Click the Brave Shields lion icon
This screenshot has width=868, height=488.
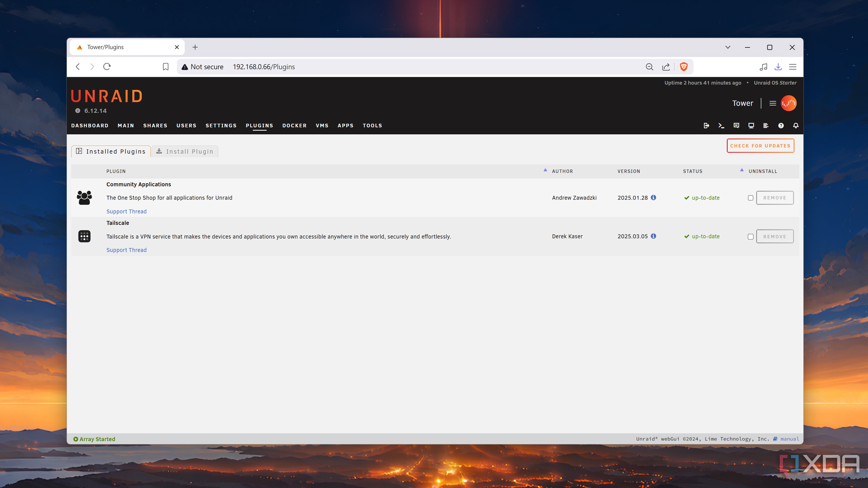pos(684,67)
